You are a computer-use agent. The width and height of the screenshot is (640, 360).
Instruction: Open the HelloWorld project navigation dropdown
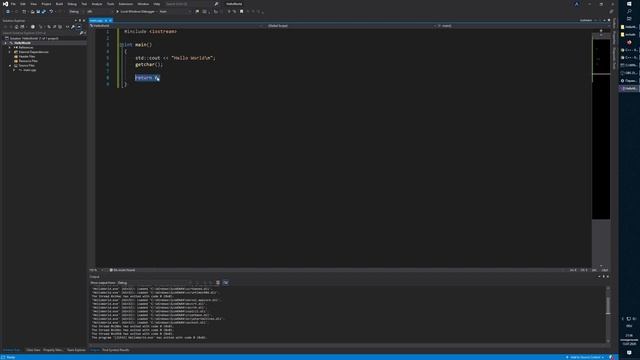(x=176, y=26)
